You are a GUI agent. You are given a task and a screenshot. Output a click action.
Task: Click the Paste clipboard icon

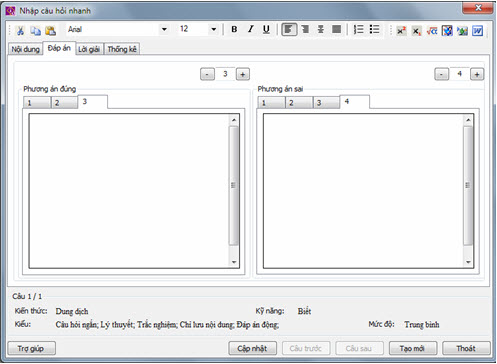pos(50,30)
